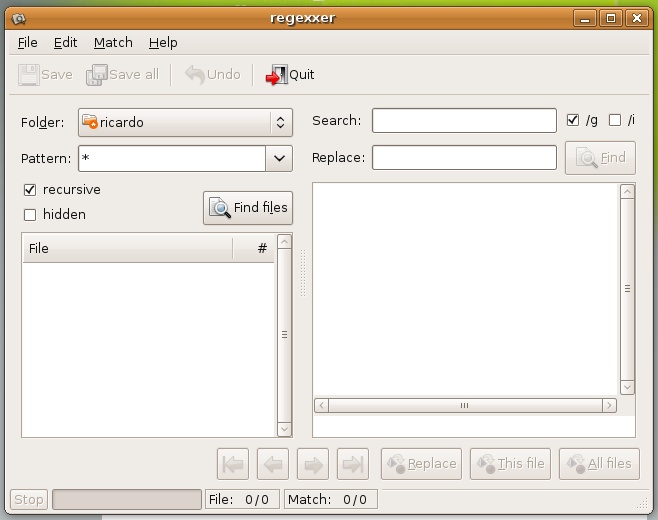Image resolution: width=658 pixels, height=520 pixels.
Task: Click the Replace button at bottom
Action: tap(421, 464)
